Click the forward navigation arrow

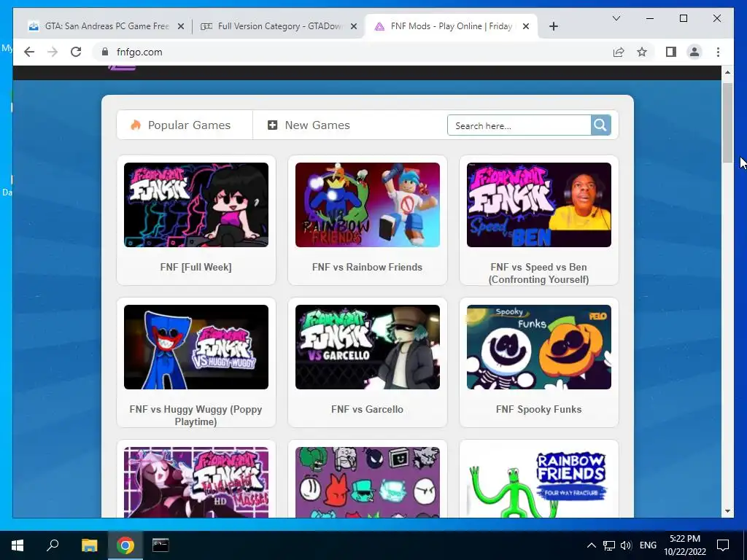point(53,52)
